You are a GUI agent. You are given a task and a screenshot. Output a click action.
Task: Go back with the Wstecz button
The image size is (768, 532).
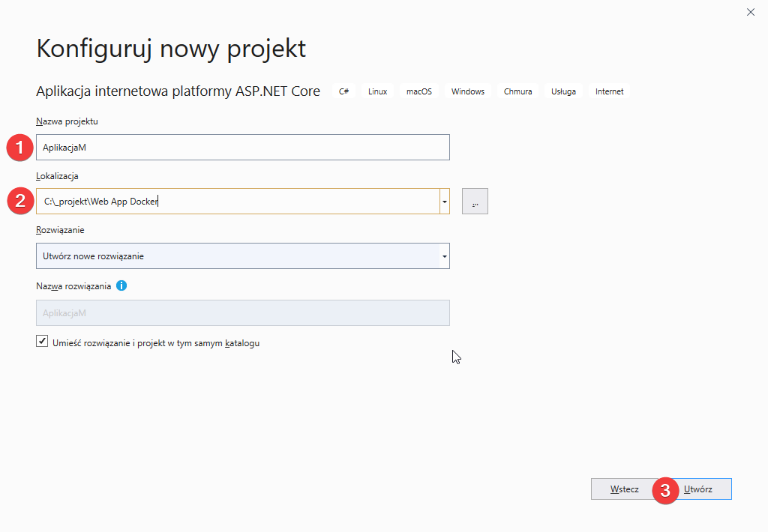tap(624, 489)
